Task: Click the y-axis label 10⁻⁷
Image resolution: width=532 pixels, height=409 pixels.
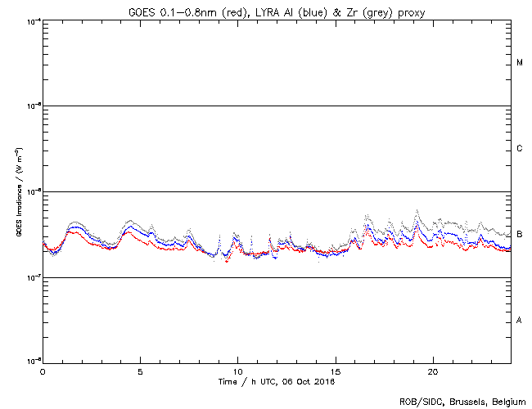Action: point(33,277)
